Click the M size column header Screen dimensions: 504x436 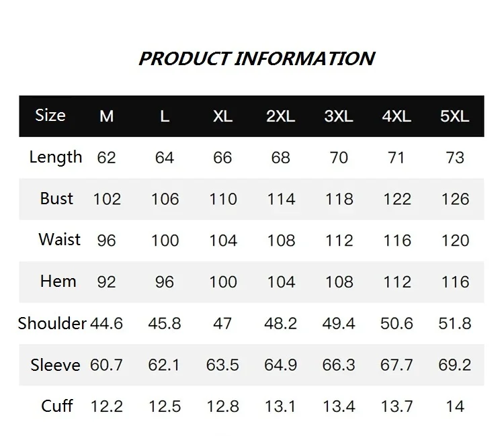click(107, 116)
